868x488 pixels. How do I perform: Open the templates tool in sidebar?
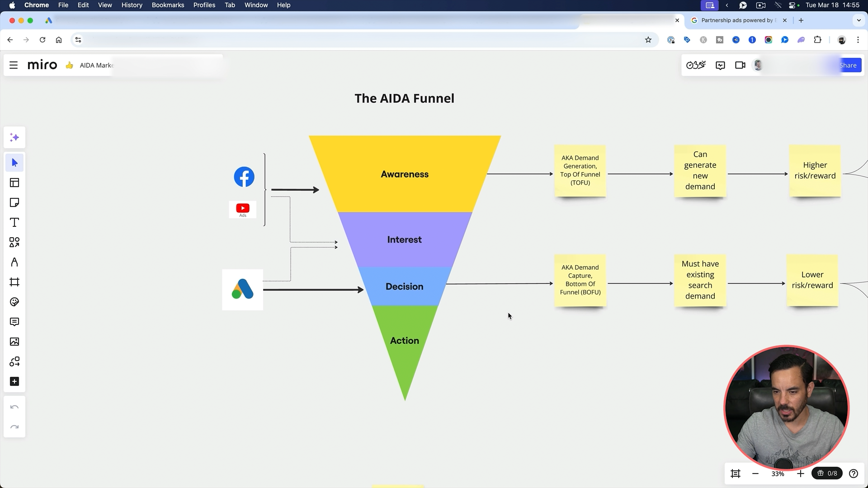click(x=14, y=183)
